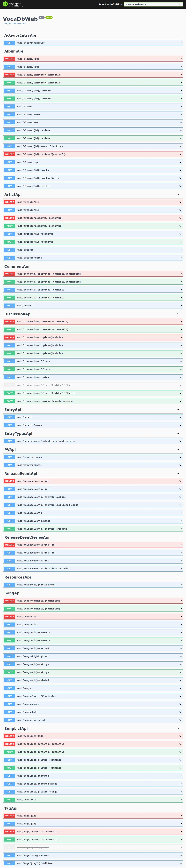The height and width of the screenshot is (868, 186).
Task: Click the GET badge for /api/artists/names
Action: coord(9,258)
